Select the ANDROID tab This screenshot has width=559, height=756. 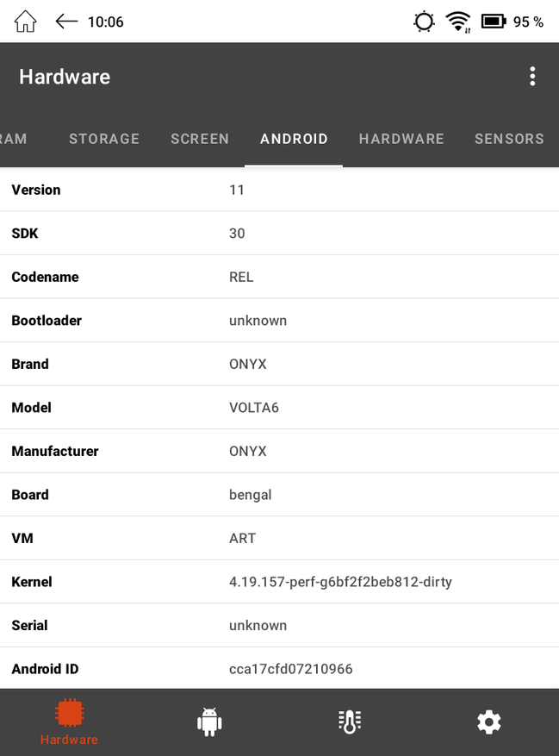[x=294, y=139]
